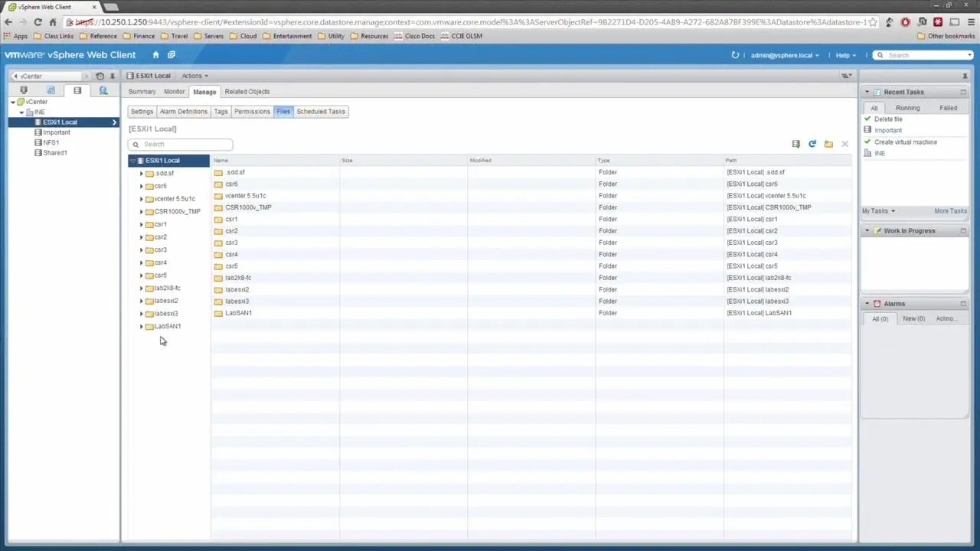
Task: Click the delete file X icon
Action: tap(844, 144)
